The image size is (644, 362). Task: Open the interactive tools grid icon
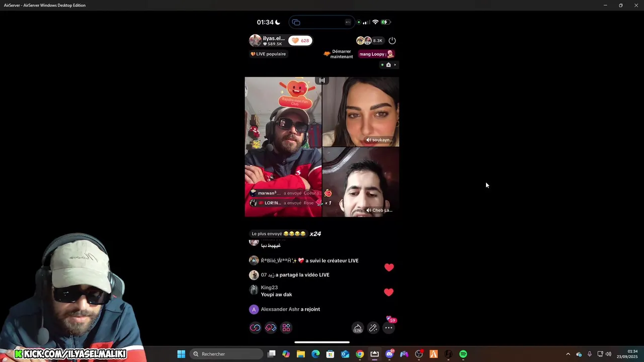coord(286,328)
